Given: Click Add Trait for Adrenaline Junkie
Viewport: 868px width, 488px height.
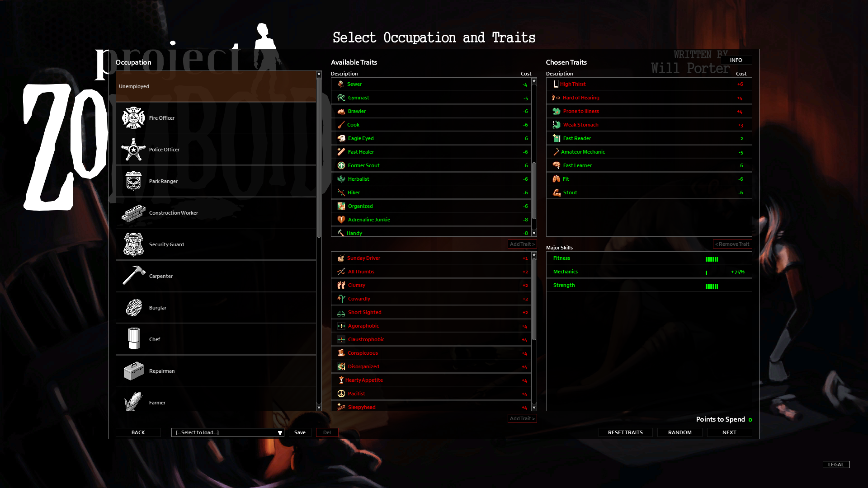Looking at the screenshot, I should 521,244.
